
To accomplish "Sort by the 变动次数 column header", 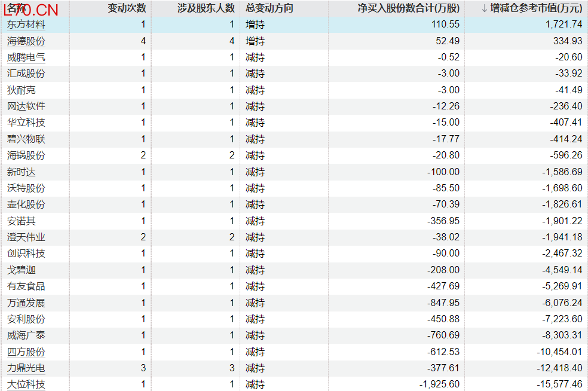I will click(x=127, y=8).
